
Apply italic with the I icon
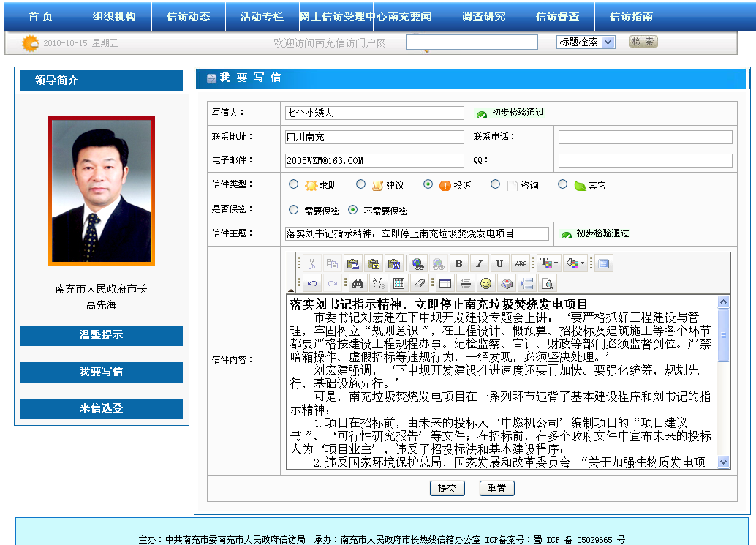[x=480, y=264]
